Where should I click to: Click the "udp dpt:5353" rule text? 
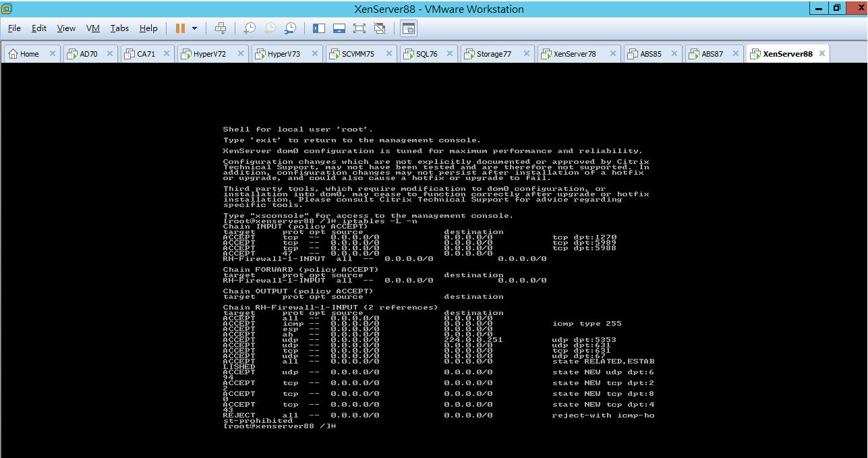[584, 340]
